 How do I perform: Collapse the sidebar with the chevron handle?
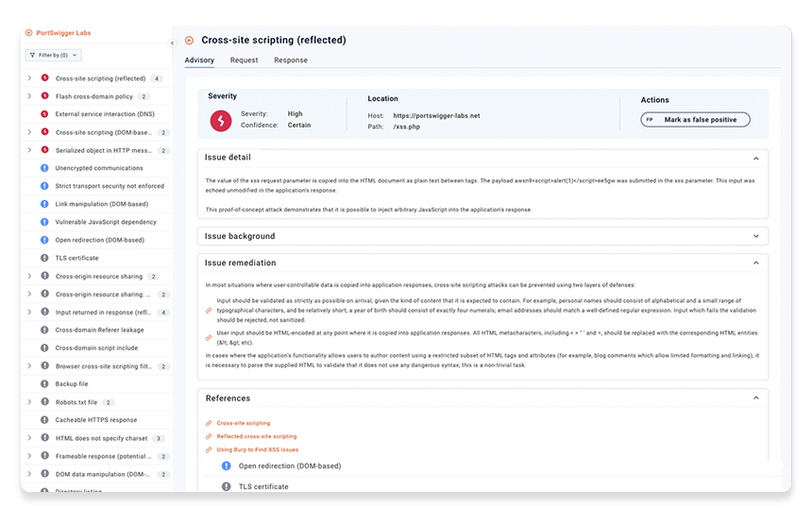pyautogui.click(x=172, y=43)
